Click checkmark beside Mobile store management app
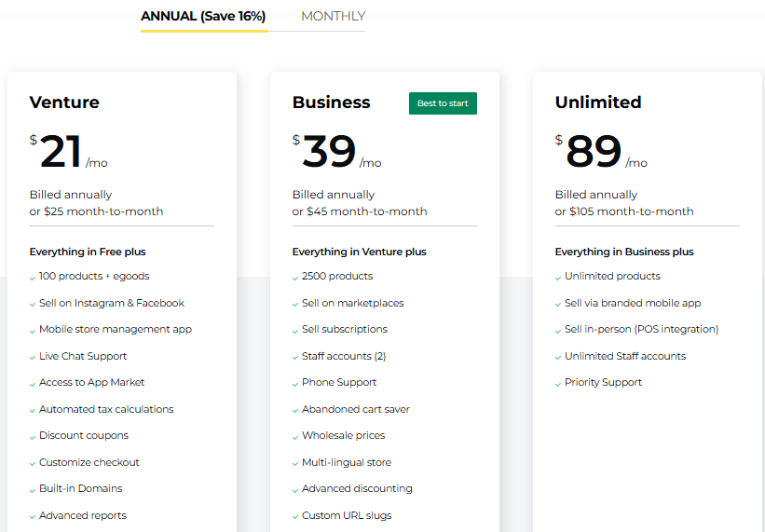765x532 pixels. coord(33,331)
